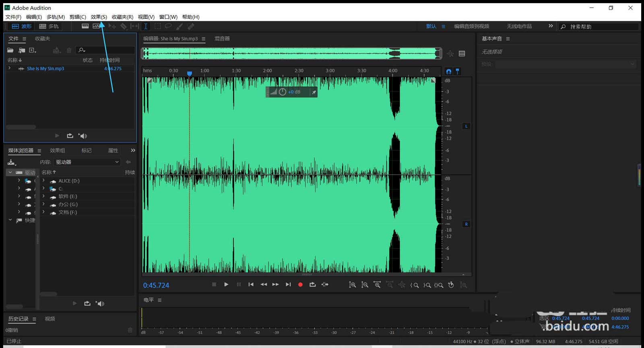Click the fast forward transport button
The width and height of the screenshot is (644, 348).
276,284
